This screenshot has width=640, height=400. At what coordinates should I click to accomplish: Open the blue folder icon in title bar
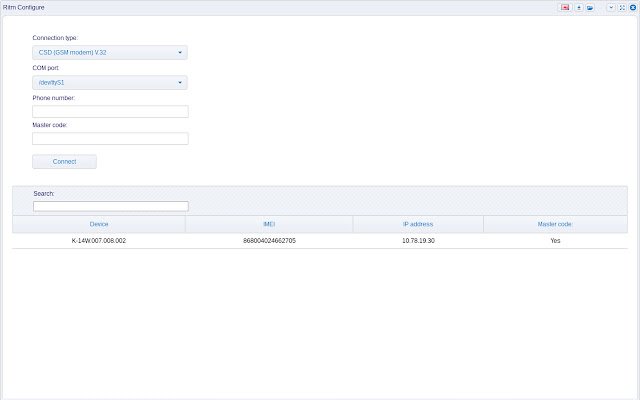[590, 7]
